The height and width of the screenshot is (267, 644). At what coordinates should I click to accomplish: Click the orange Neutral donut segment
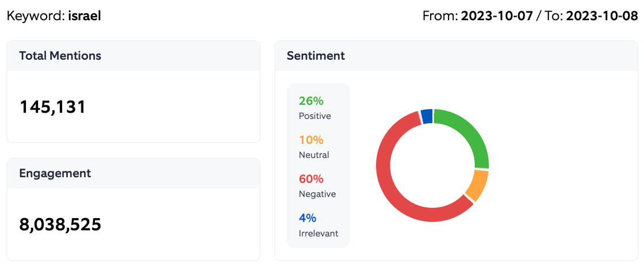pyautogui.click(x=478, y=185)
